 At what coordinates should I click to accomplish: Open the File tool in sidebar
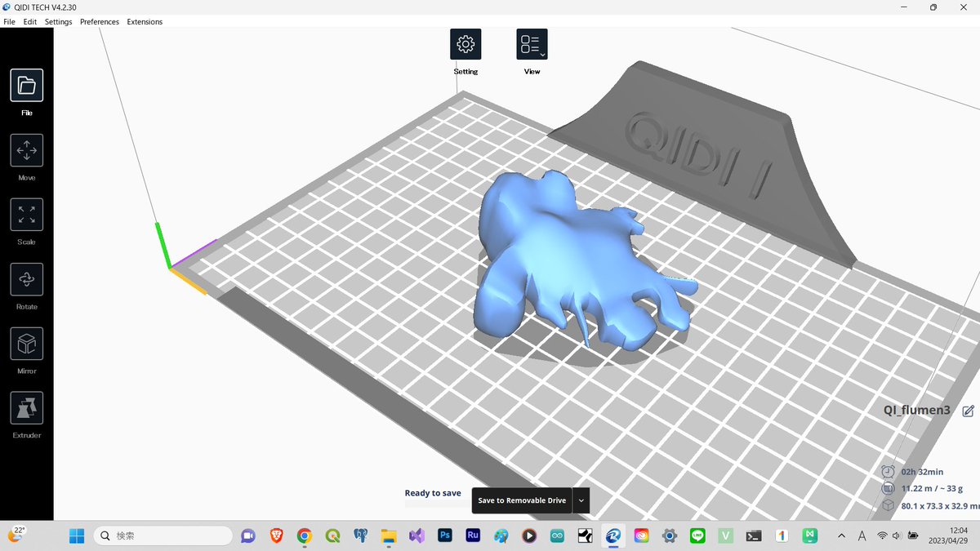pyautogui.click(x=27, y=85)
